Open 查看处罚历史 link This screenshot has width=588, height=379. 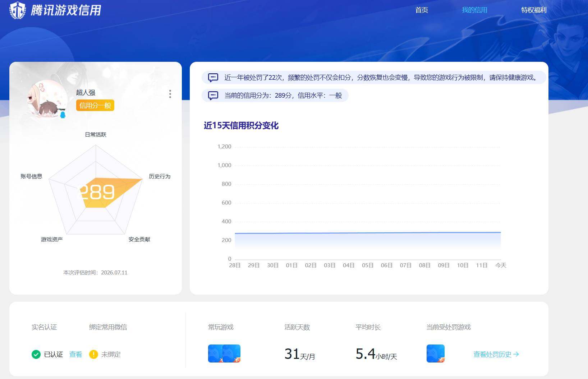(x=496, y=355)
